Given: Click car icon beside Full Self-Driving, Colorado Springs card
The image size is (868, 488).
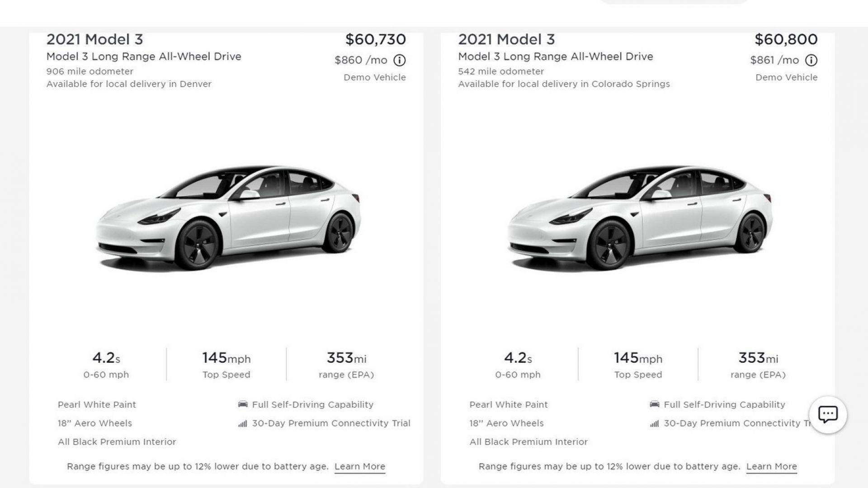Looking at the screenshot, I should pyautogui.click(x=654, y=404).
